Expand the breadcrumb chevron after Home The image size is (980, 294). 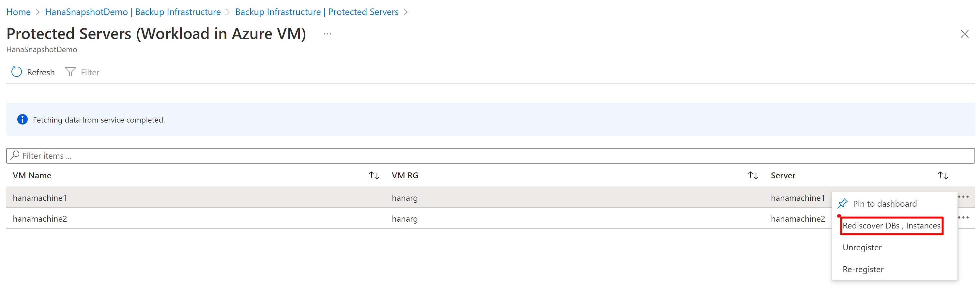(x=38, y=12)
